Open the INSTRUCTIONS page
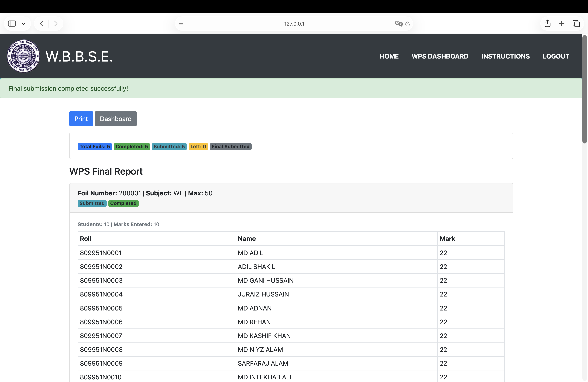Screen dimensions: 588x382 click(x=505, y=56)
